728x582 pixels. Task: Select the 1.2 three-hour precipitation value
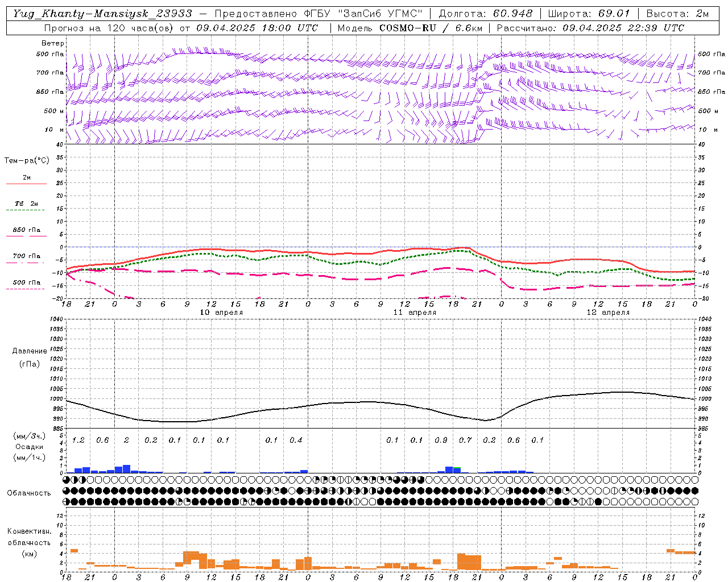pyautogui.click(x=78, y=440)
